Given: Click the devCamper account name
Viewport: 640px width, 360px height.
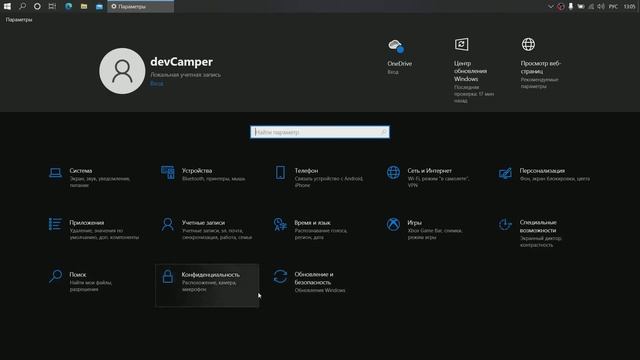Looking at the screenshot, I should (181, 62).
